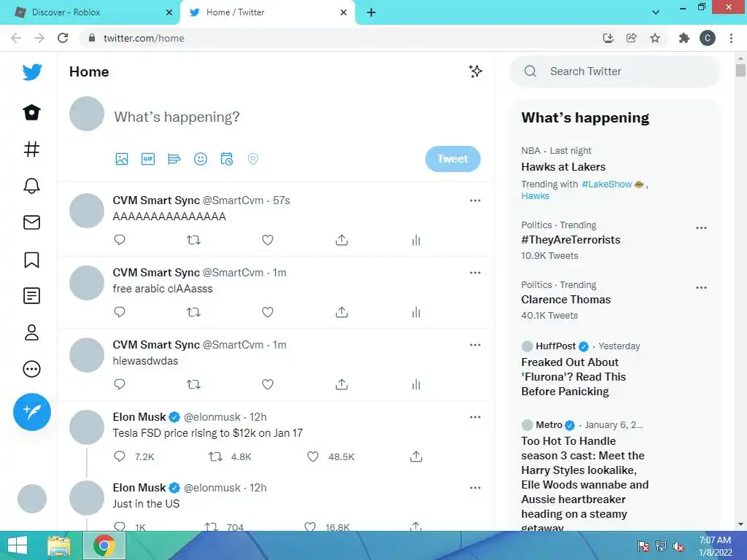
Task: Like the free arabic clAAasss tweet
Action: point(268,312)
